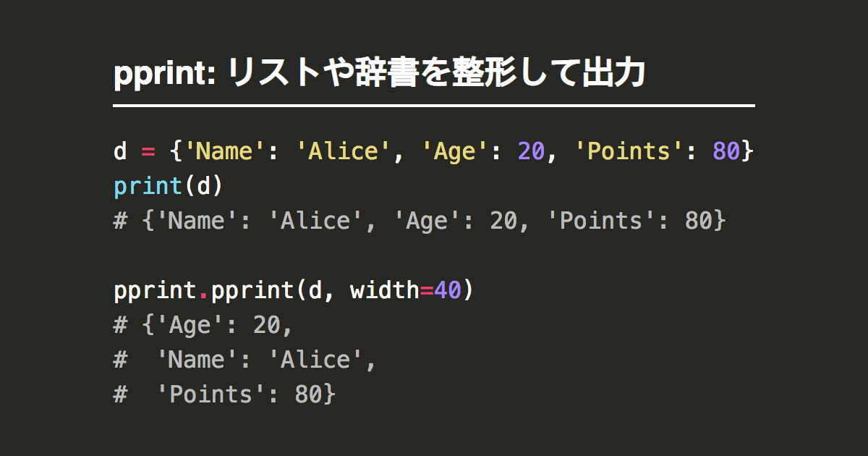
Task: Click the single-line gray comment showing the whole dictionary
Action: 420,221
